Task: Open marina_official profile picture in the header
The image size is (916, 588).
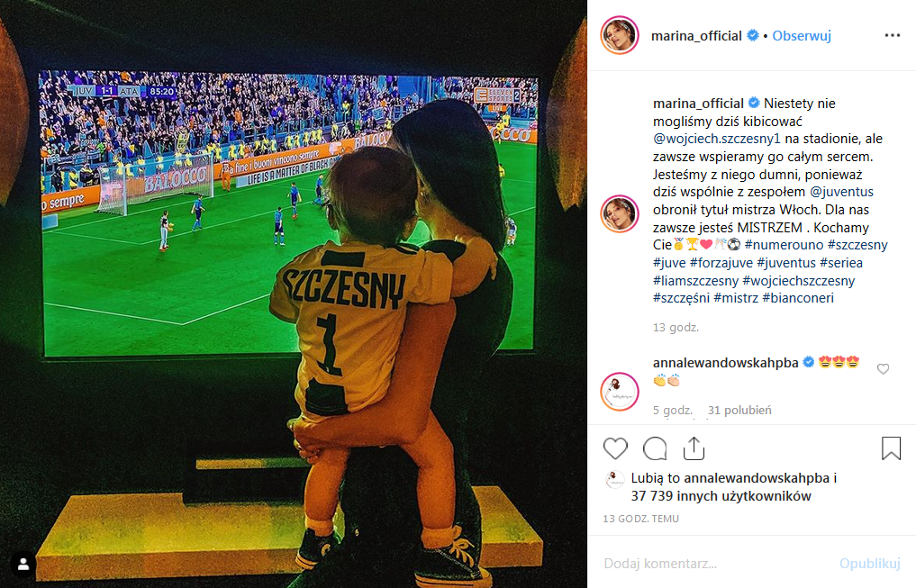Action: coord(620,36)
